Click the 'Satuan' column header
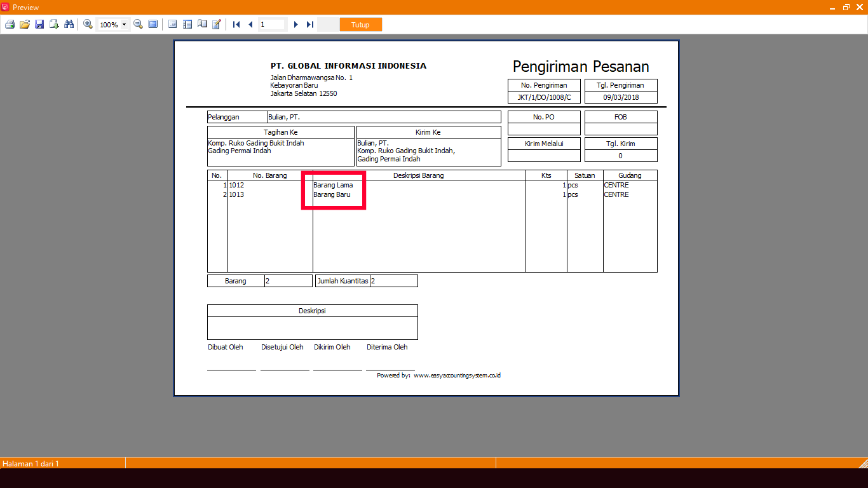868x488 pixels. (x=585, y=175)
